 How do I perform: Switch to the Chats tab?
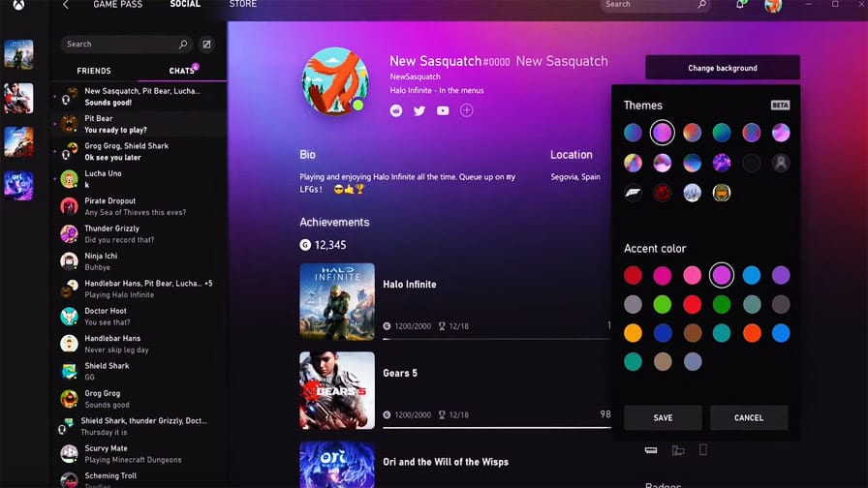pyautogui.click(x=181, y=71)
